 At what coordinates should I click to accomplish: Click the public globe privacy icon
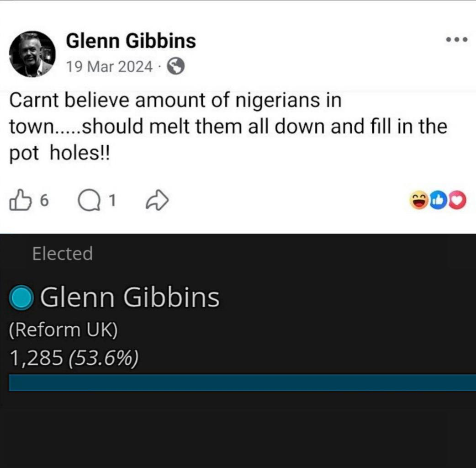coord(175,67)
